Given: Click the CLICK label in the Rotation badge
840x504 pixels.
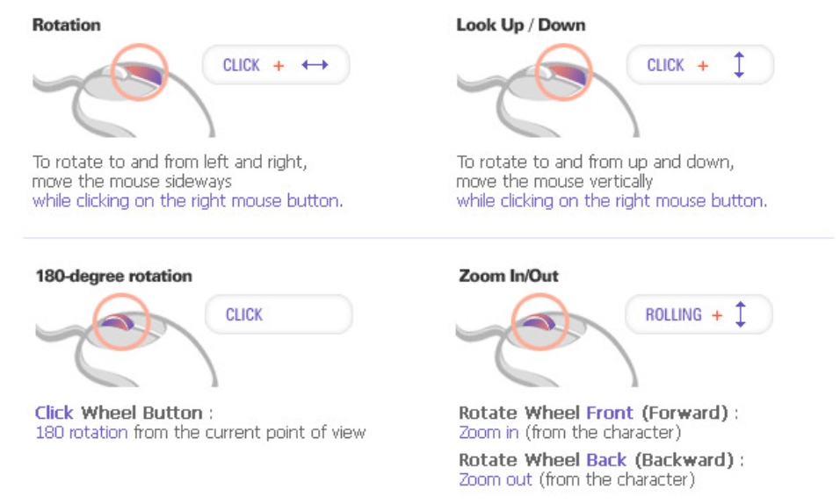Looking at the screenshot, I should (242, 65).
